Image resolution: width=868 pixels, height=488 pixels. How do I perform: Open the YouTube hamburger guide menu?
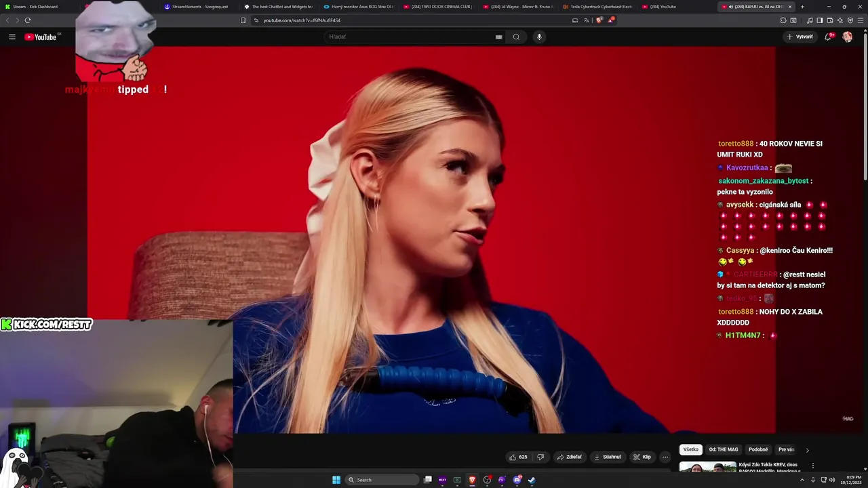12,37
